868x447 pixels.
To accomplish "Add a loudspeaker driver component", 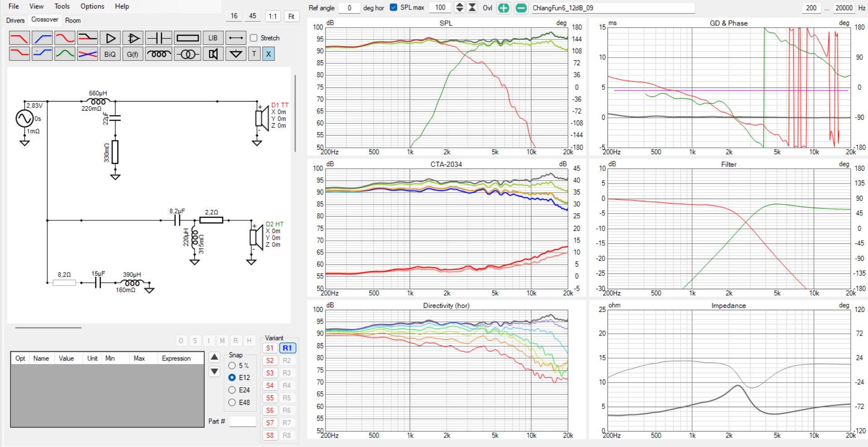I will [213, 54].
